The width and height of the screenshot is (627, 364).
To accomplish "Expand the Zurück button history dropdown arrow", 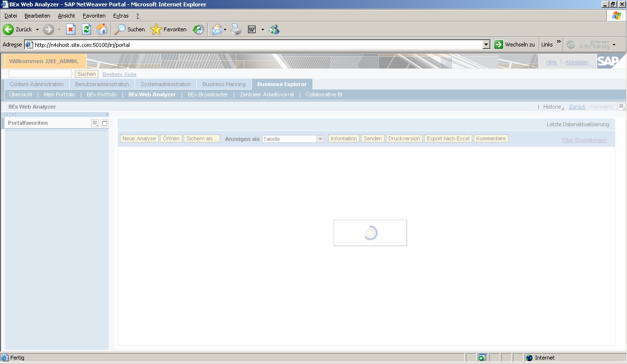I will [37, 29].
